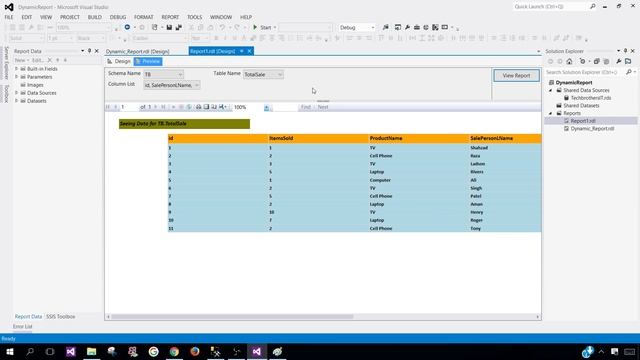Click the Save icon in the toolbar
Viewport: 640px width, 360px height.
pos(169,27)
